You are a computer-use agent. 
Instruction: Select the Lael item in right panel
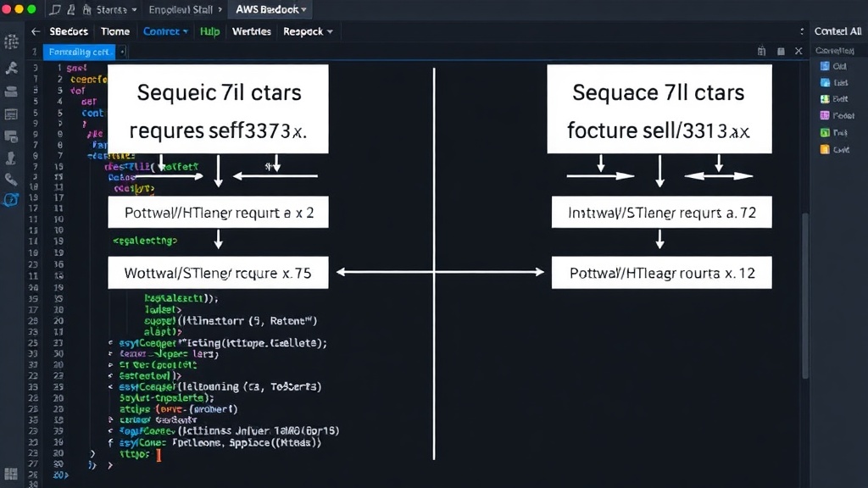834,82
